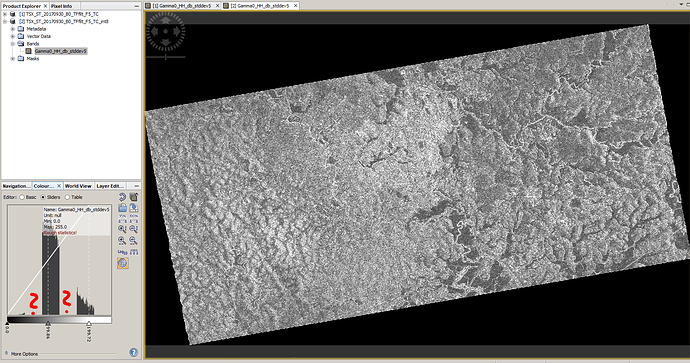The height and width of the screenshot is (363, 690).
Task: Open Colour Manipulation help
Action: (x=134, y=352)
